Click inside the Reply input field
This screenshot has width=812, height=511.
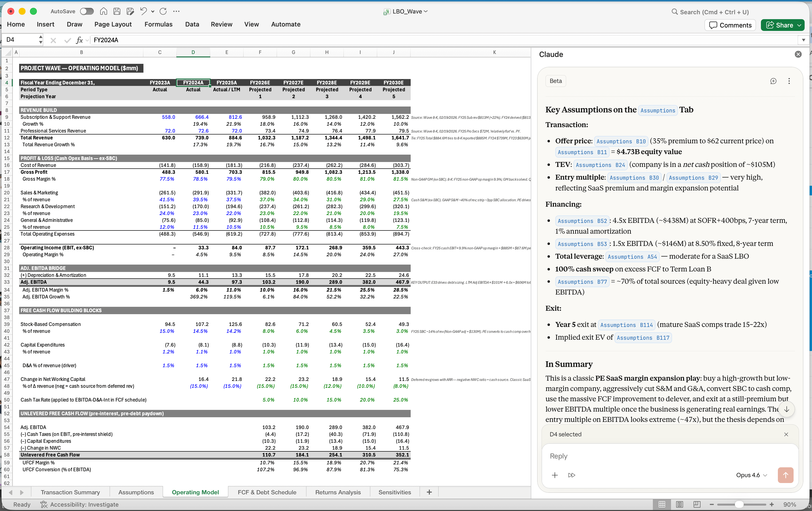[641, 457]
